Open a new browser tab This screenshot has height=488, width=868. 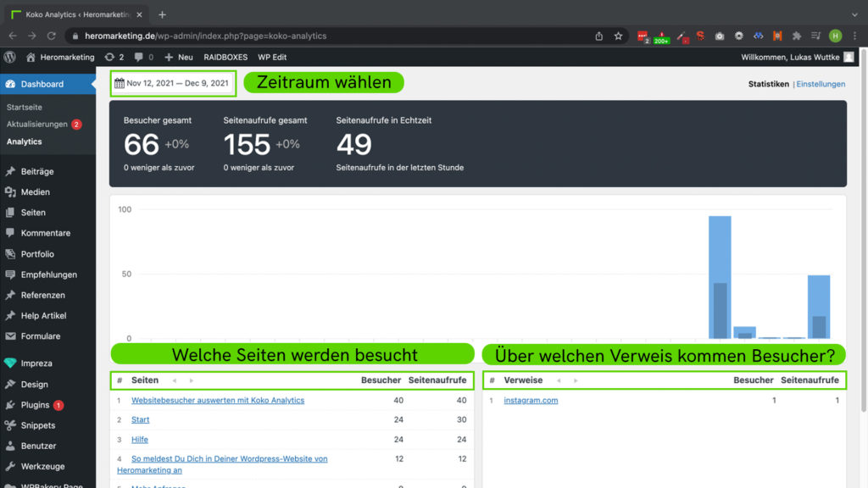pyautogui.click(x=162, y=15)
